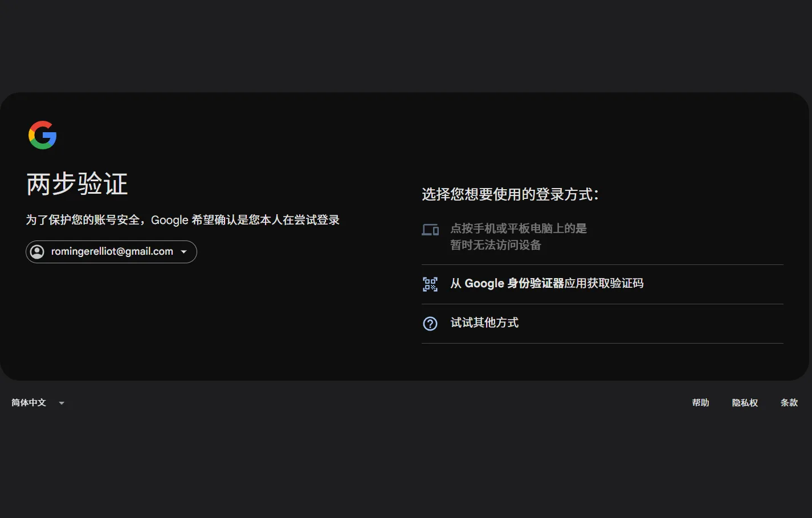Open the 条款 link
The width and height of the screenshot is (812, 518).
click(x=789, y=403)
